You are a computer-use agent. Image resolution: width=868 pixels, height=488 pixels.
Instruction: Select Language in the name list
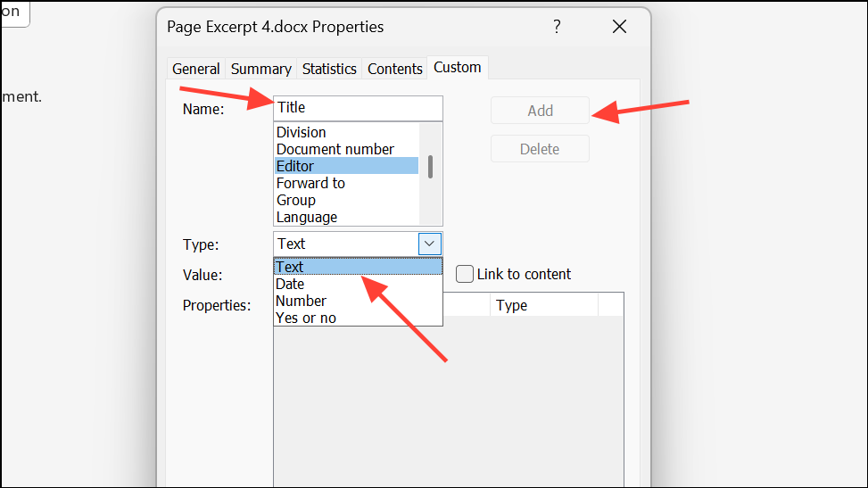tap(307, 217)
